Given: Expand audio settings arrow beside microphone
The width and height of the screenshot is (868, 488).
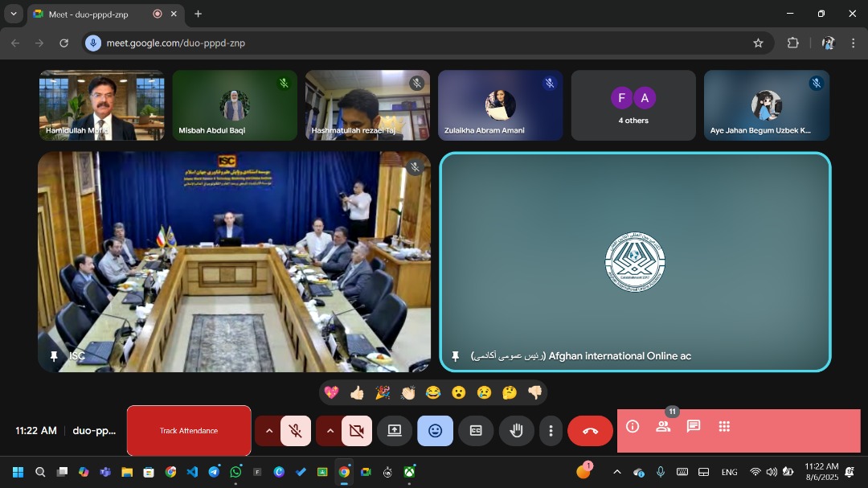Looking at the screenshot, I should coord(268,431).
